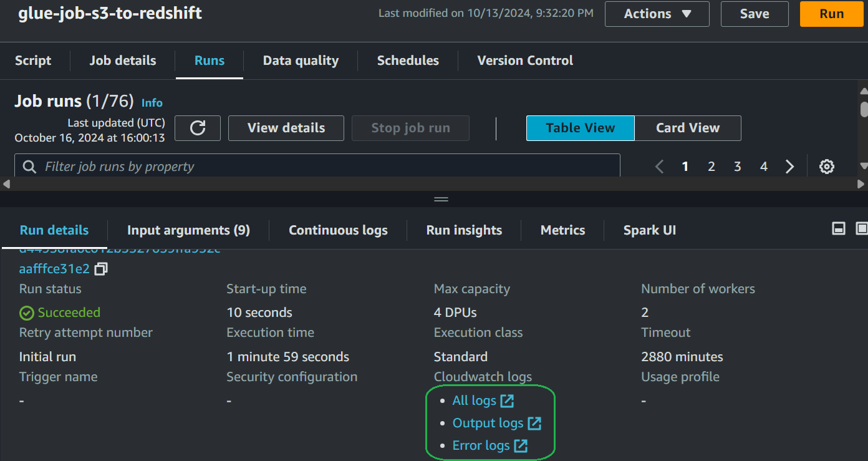Click horizontal scrollbar right arrow
The height and width of the screenshot is (461, 868).
point(861,184)
